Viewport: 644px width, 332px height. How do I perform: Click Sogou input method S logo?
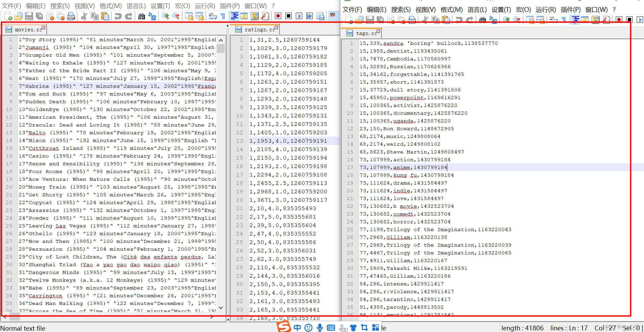[284, 326]
